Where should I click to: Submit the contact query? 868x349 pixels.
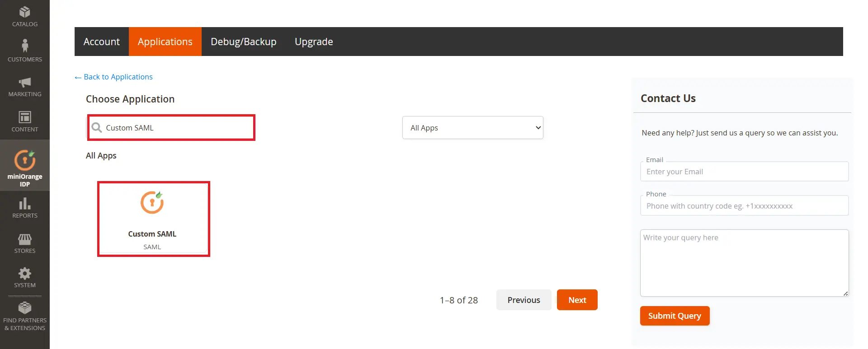click(x=675, y=316)
